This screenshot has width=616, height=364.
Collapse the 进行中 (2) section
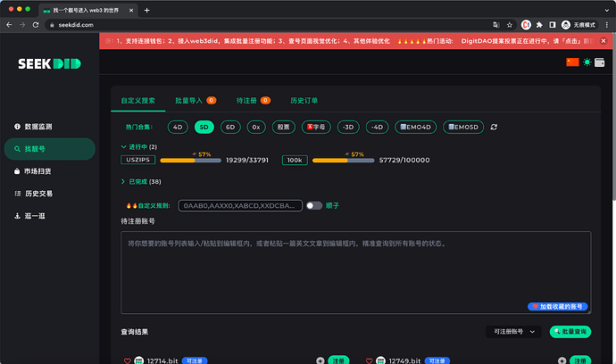[139, 147]
